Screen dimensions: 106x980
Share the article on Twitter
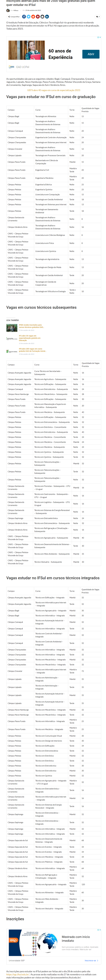(28, 17)
